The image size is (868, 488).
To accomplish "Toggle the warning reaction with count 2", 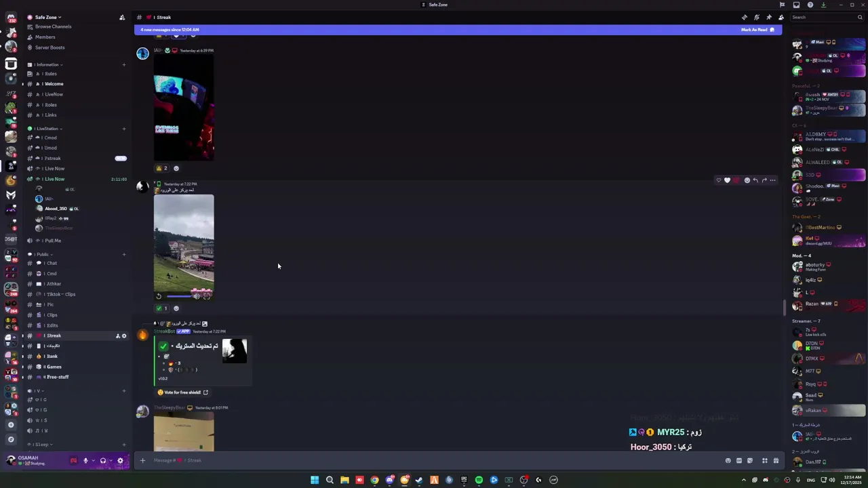I will tap(161, 168).
